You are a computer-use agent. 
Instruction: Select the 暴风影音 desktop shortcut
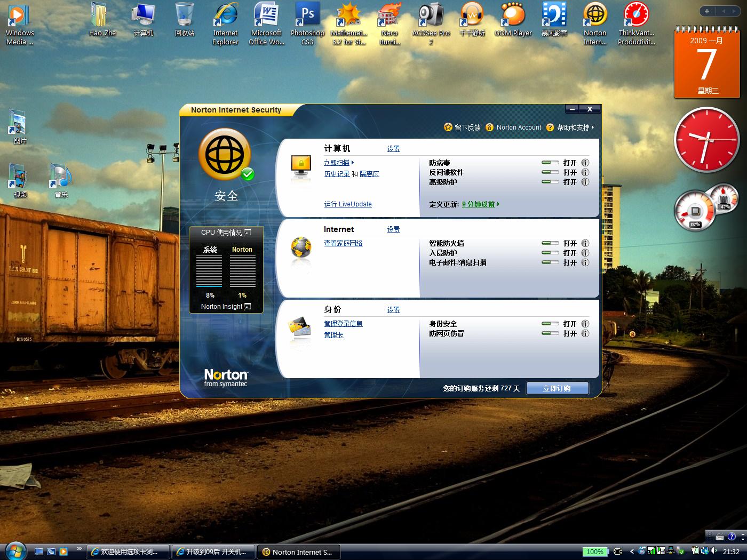click(554, 19)
